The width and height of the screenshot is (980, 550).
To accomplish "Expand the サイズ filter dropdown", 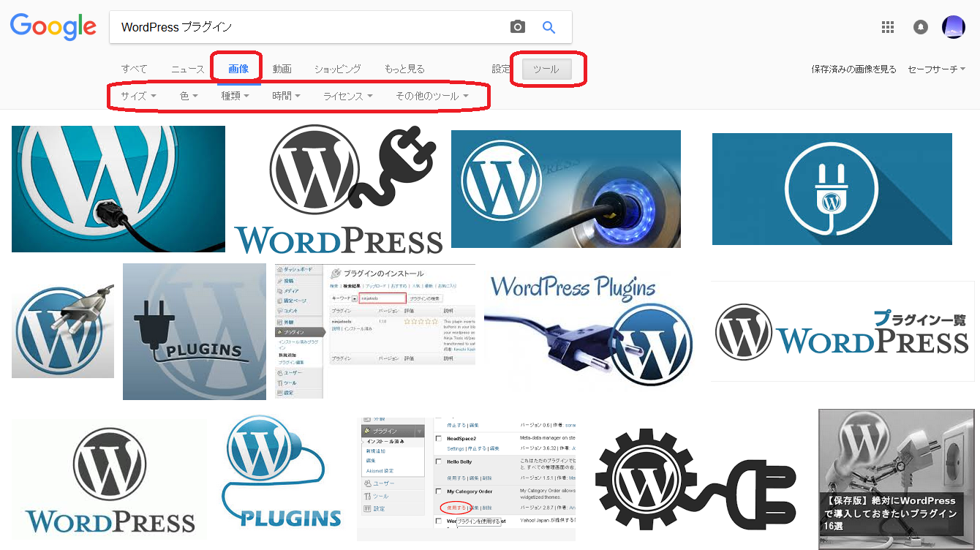I will point(139,96).
